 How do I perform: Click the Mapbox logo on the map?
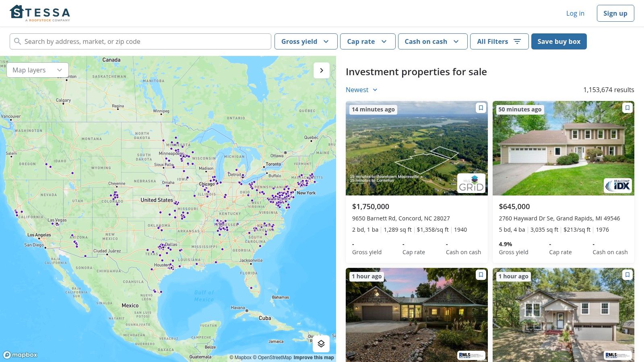pyautogui.click(x=20, y=355)
